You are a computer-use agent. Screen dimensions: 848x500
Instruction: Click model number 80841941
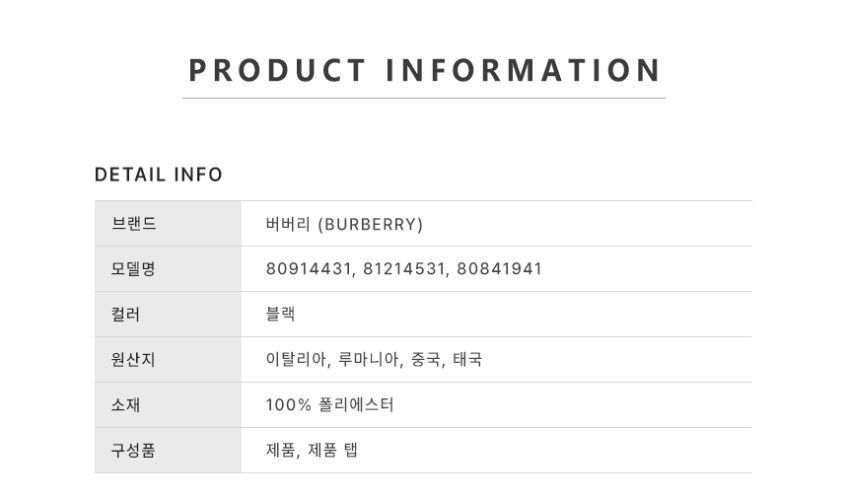499,269
